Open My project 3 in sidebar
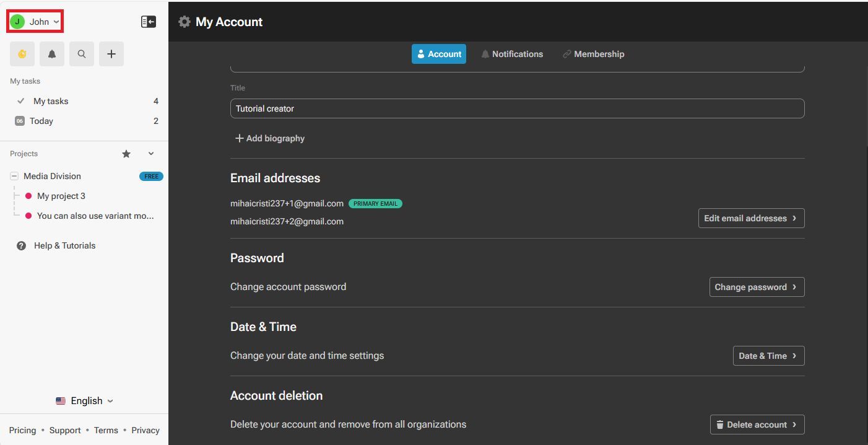Screen dimensions: 868x445 point(61,196)
